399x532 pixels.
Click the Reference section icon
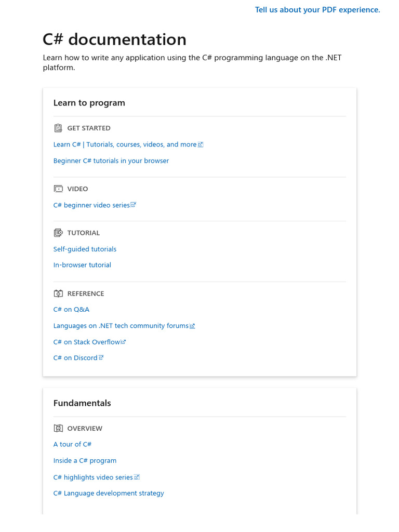pyautogui.click(x=58, y=294)
